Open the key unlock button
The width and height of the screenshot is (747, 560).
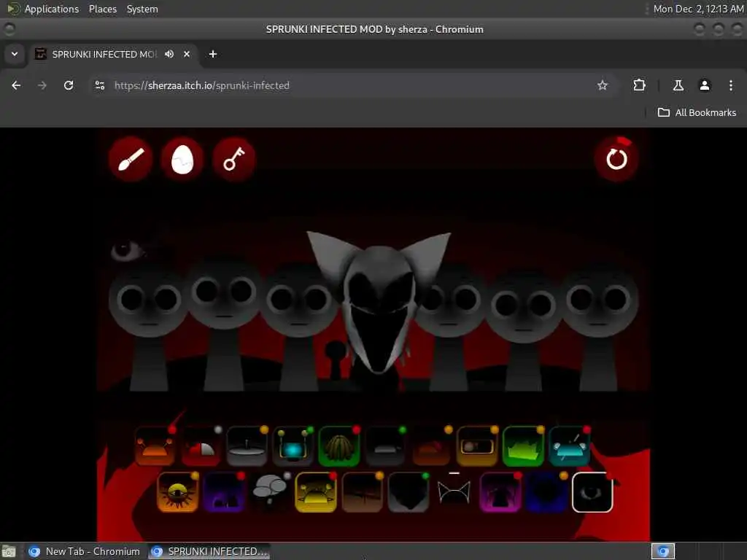click(x=234, y=159)
